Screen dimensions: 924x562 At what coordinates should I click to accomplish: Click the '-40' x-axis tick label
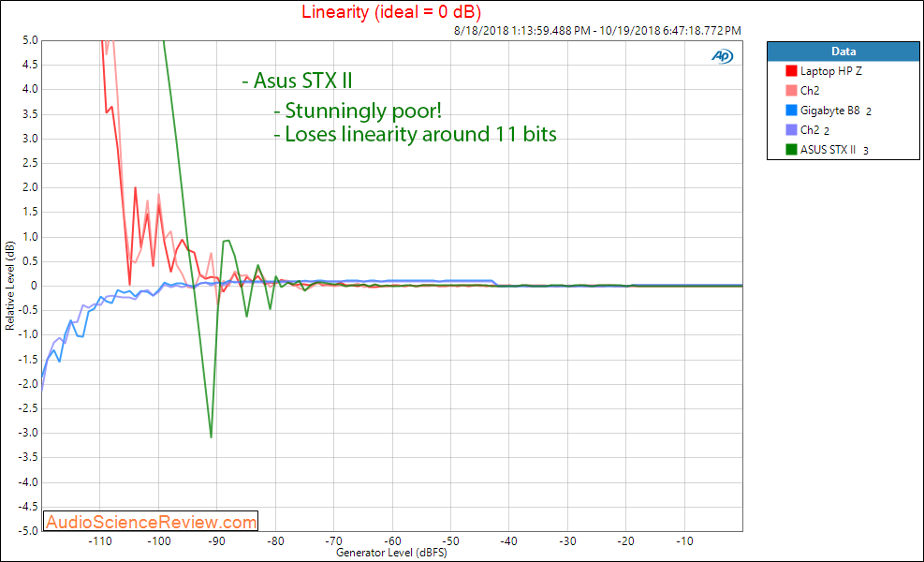click(509, 540)
